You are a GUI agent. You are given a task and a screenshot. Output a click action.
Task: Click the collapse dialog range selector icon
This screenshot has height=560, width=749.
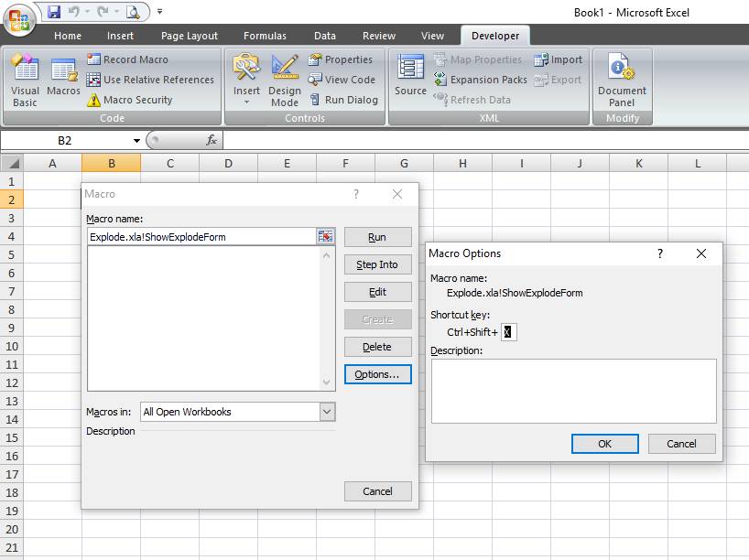325,237
